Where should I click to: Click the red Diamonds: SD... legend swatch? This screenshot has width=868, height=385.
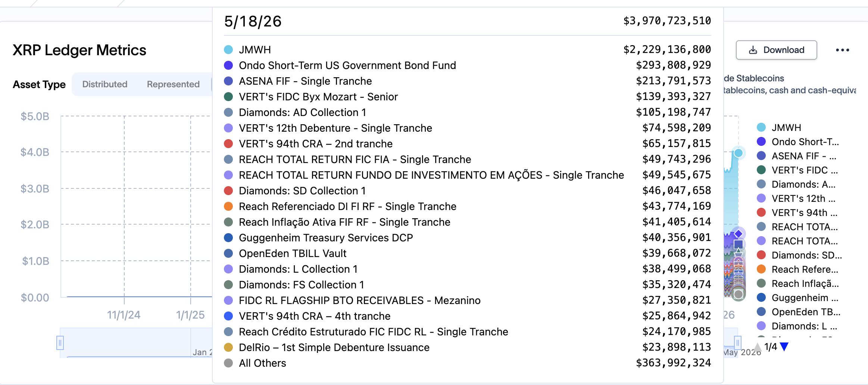(x=761, y=255)
